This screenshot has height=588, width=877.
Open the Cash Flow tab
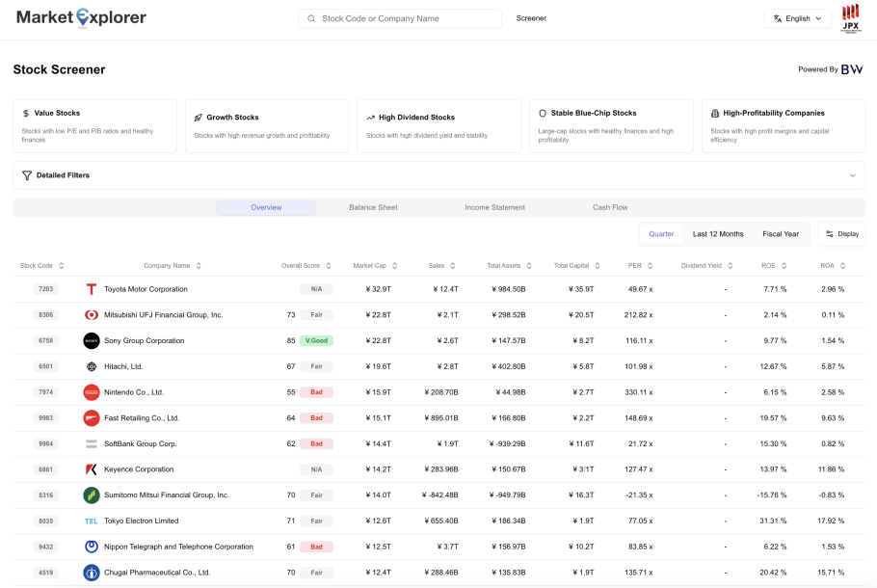[610, 207]
